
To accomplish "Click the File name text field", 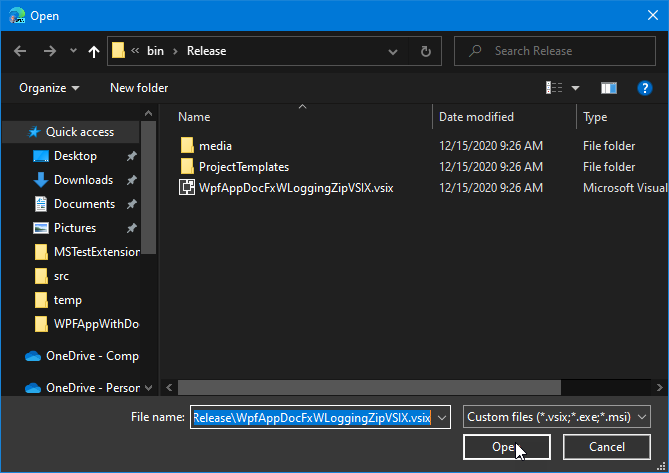I will 312,417.
